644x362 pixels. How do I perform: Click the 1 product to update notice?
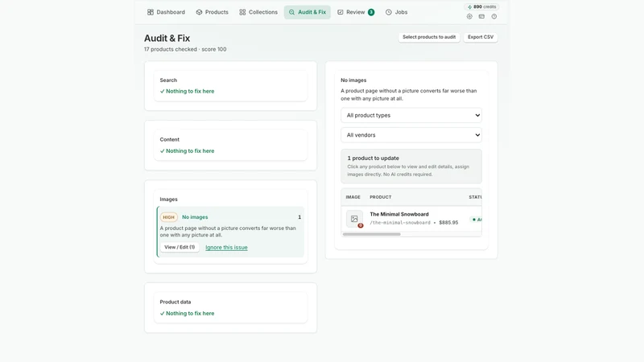click(411, 166)
